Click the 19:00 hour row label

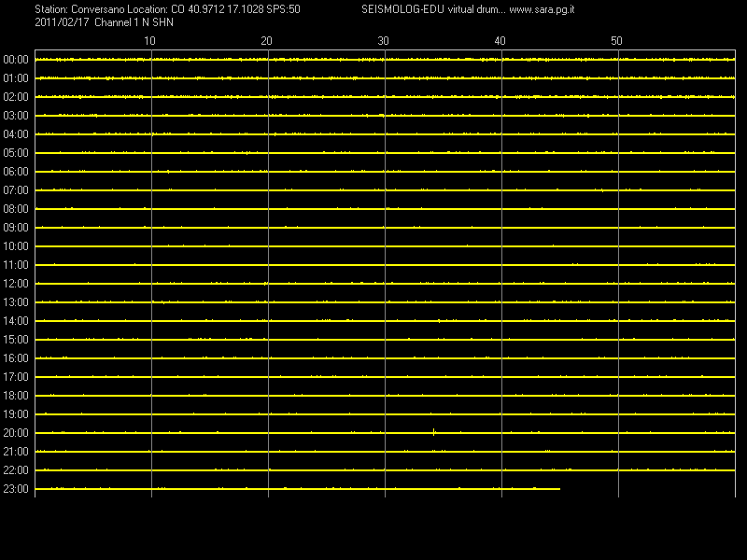point(16,414)
